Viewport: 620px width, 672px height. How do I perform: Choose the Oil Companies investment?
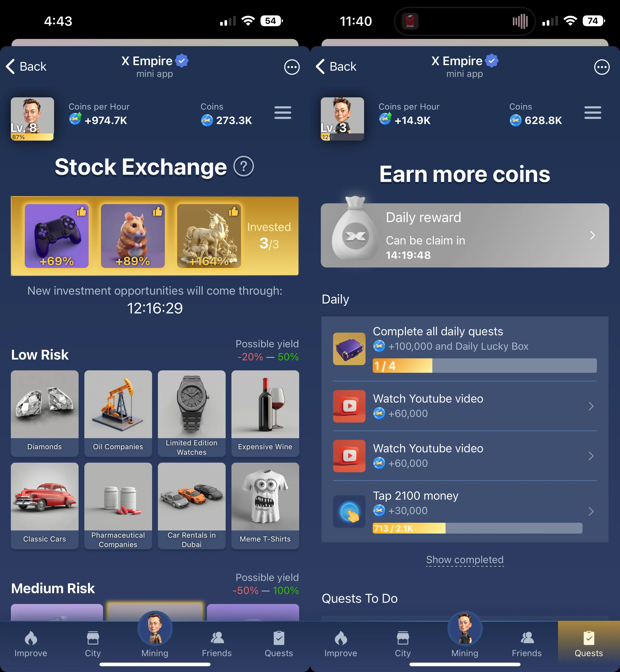click(118, 413)
